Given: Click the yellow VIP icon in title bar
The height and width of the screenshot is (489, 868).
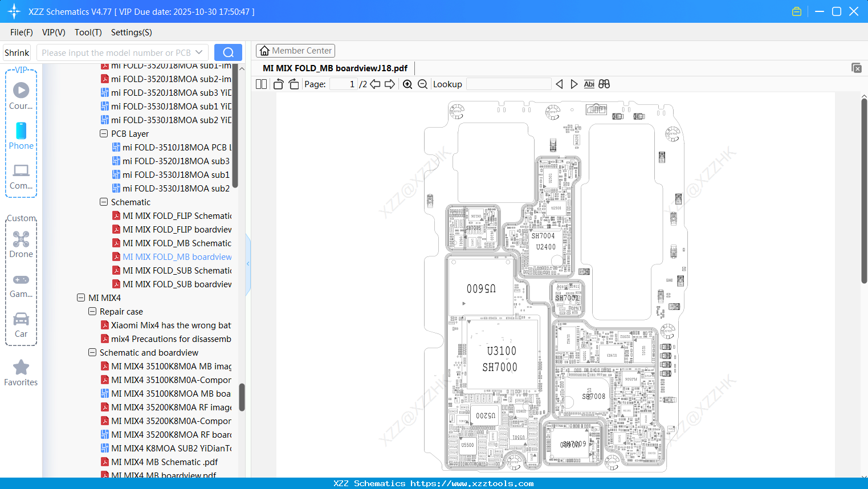Looking at the screenshot, I should tap(797, 11).
